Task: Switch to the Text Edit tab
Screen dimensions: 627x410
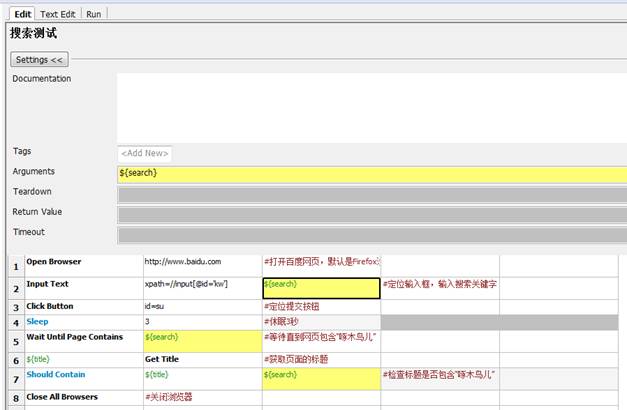Action: tap(58, 14)
